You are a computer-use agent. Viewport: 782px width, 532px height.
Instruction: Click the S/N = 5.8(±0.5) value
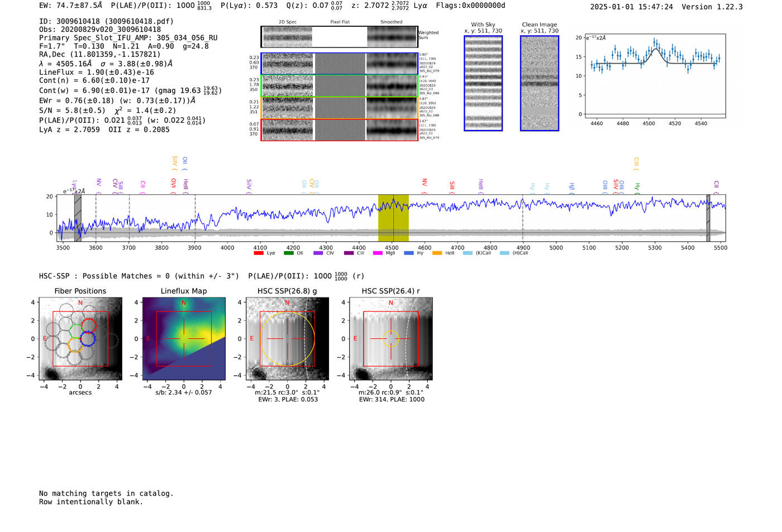[x=72, y=111]
